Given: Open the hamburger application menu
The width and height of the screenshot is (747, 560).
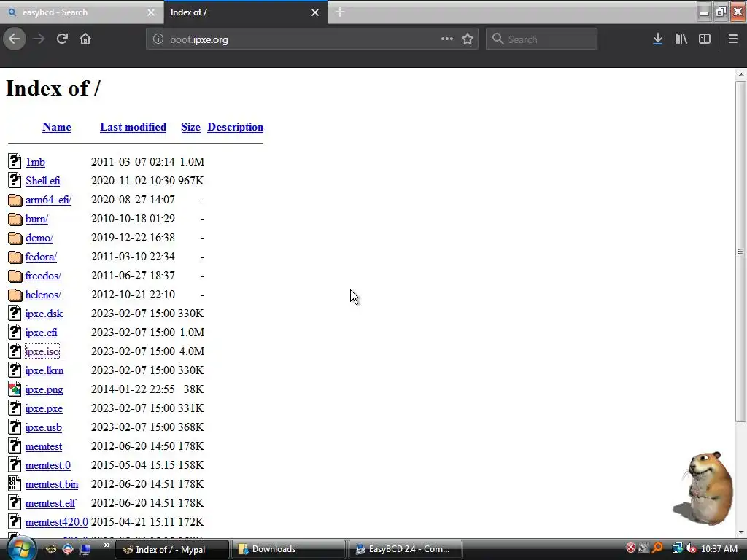Looking at the screenshot, I should (x=732, y=39).
